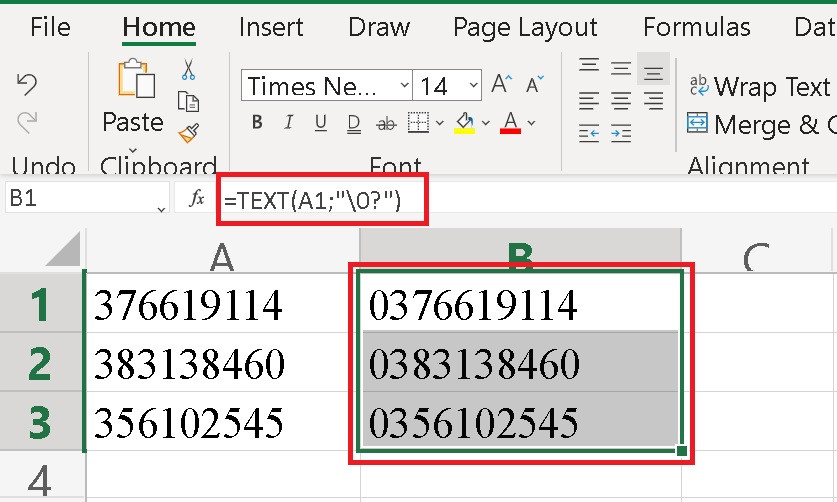Click the Increase Font Size icon
Image resolution: width=837 pixels, height=502 pixels.
pyautogui.click(x=503, y=86)
